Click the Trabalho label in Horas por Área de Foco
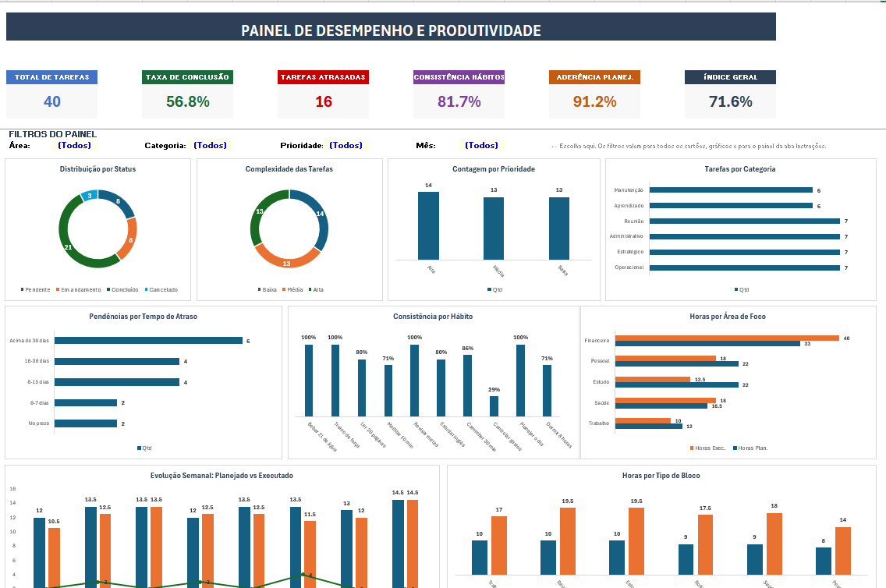886x588 pixels. [x=599, y=423]
